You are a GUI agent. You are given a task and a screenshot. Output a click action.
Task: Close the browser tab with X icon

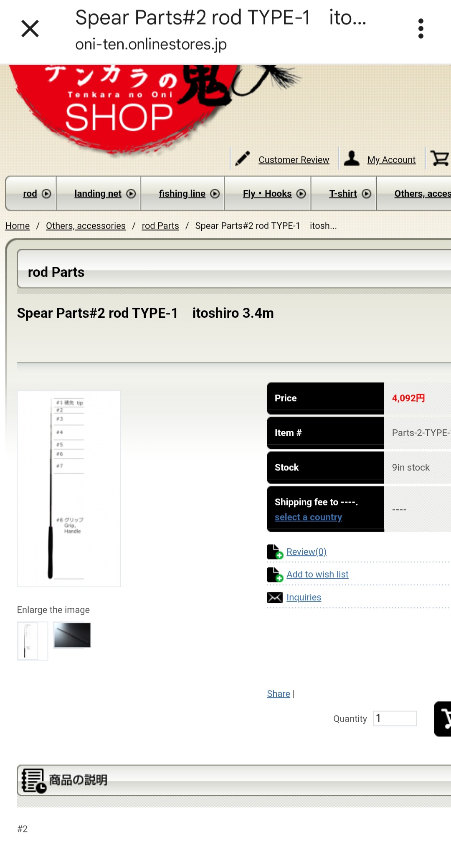tap(30, 29)
